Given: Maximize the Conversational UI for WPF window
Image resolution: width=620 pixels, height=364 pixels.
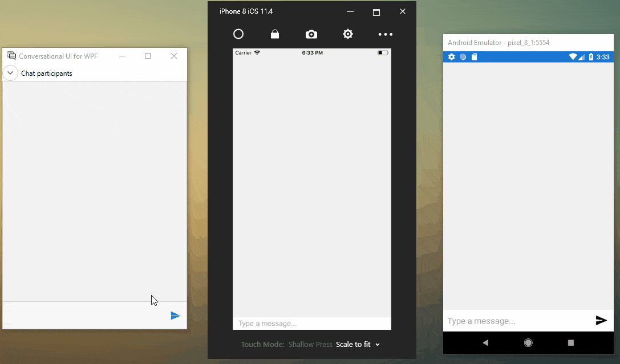Looking at the screenshot, I should pyautogui.click(x=148, y=56).
